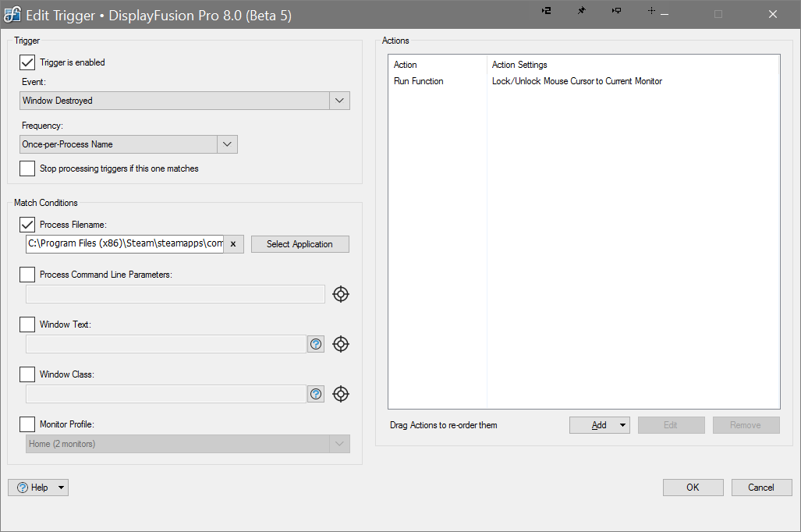Click the help icon beside the Window Text field
This screenshot has height=532, width=801.
pos(316,344)
